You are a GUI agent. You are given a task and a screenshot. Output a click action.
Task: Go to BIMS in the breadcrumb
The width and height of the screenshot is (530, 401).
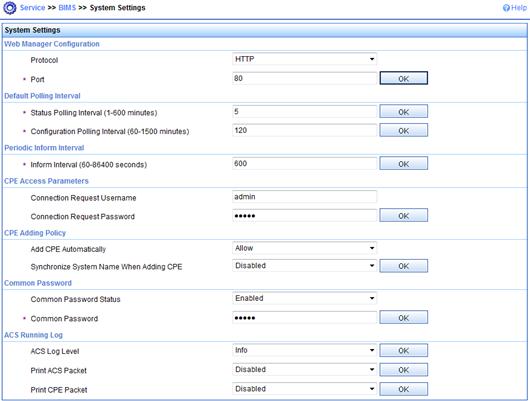point(67,8)
